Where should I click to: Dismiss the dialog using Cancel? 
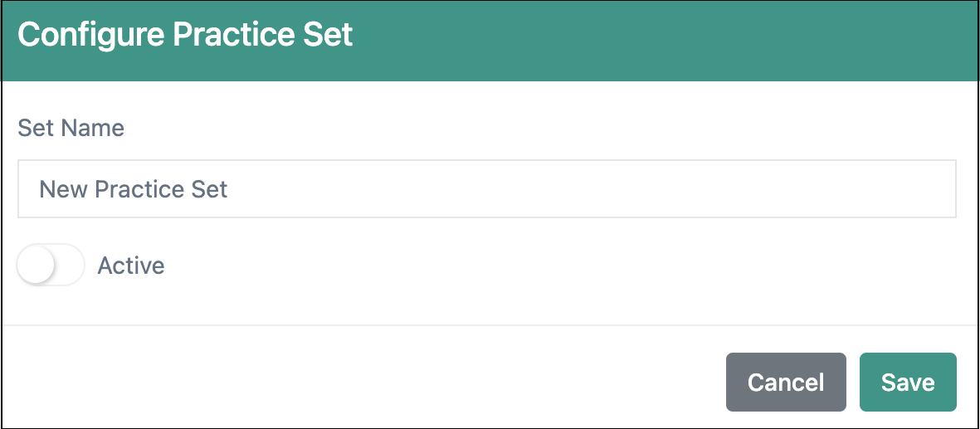tap(785, 383)
